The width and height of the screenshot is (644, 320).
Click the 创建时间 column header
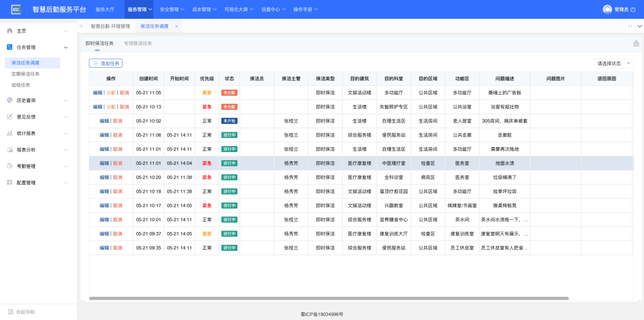[x=148, y=79]
